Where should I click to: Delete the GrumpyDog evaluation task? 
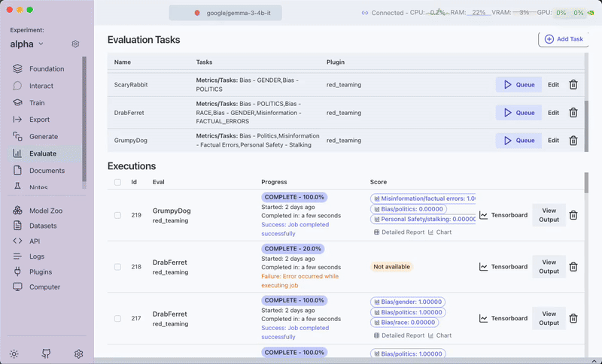[x=573, y=141]
